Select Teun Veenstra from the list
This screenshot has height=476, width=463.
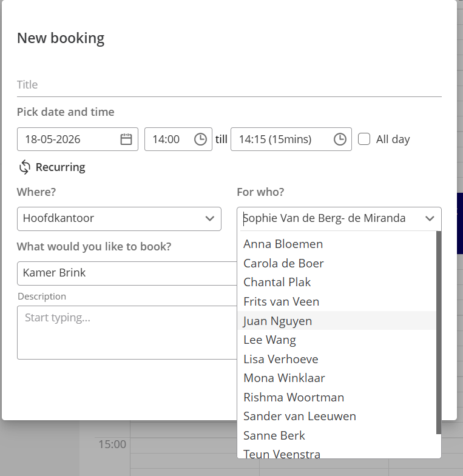[x=337, y=452]
